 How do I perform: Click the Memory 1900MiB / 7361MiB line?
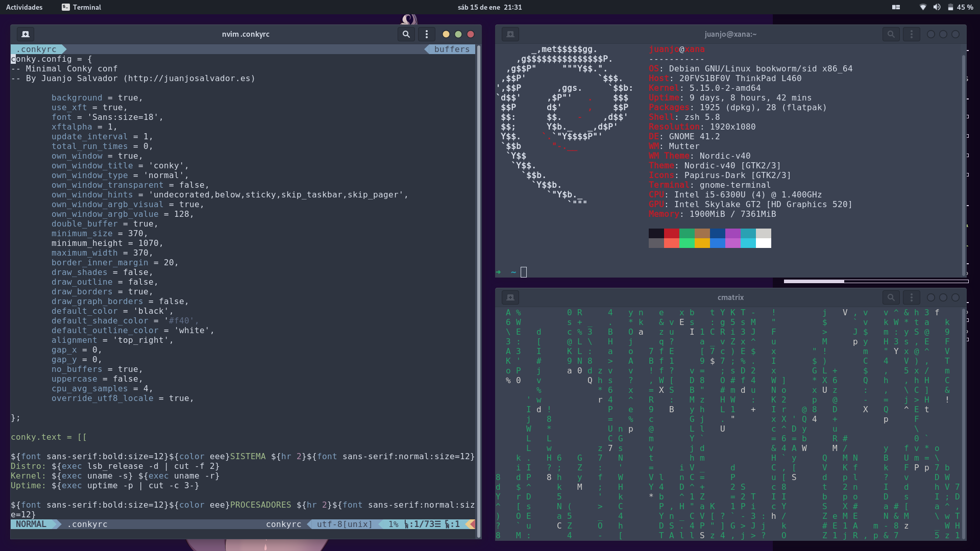click(x=713, y=214)
